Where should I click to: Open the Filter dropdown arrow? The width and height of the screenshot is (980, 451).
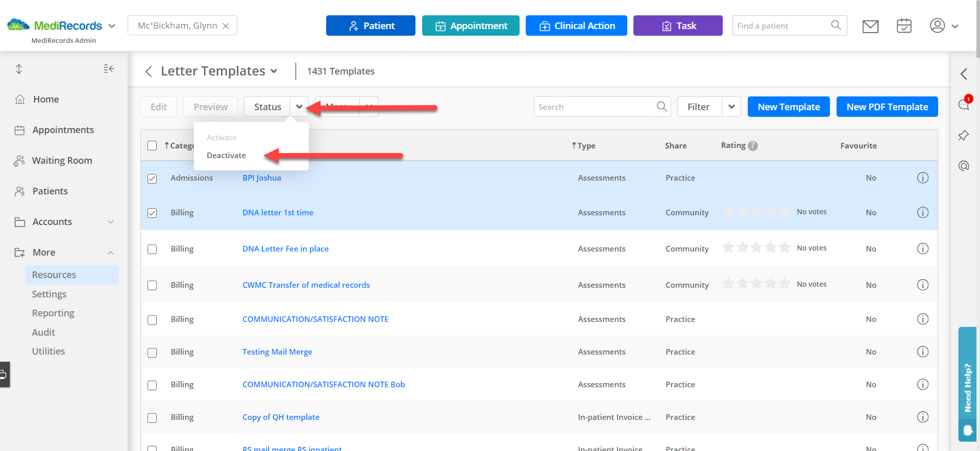point(731,107)
